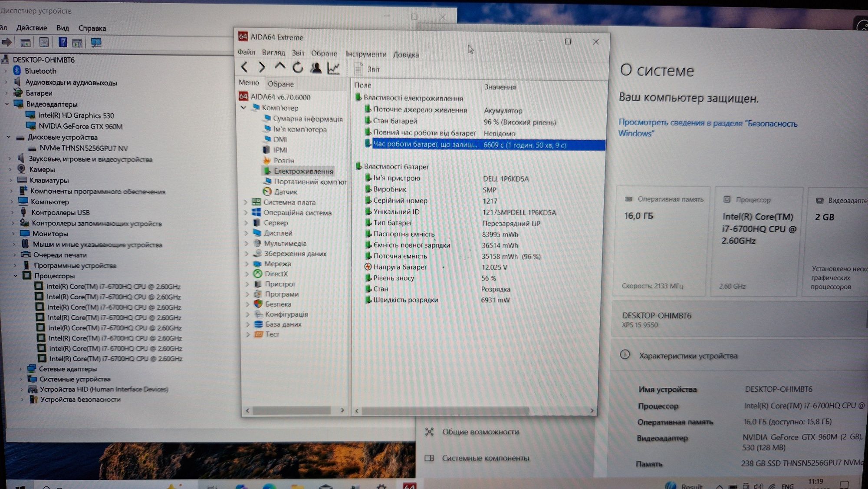Screen dimensions: 868x489
Task: Click the AIDA64 taskbar icon
Action: [x=409, y=486]
